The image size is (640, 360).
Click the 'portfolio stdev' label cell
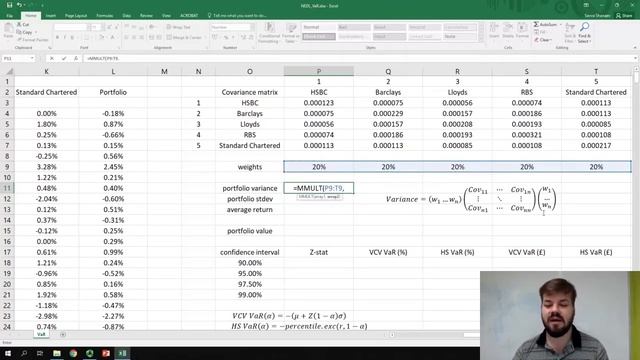pyautogui.click(x=250, y=199)
